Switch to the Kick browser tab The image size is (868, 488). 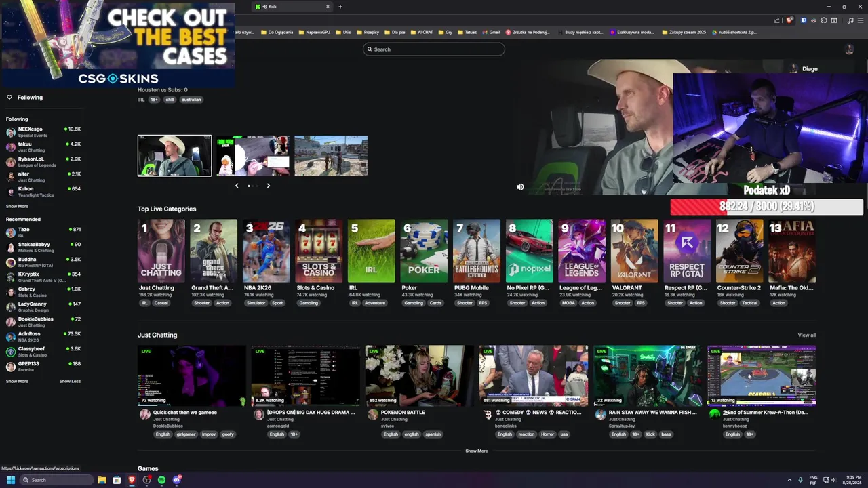point(292,7)
